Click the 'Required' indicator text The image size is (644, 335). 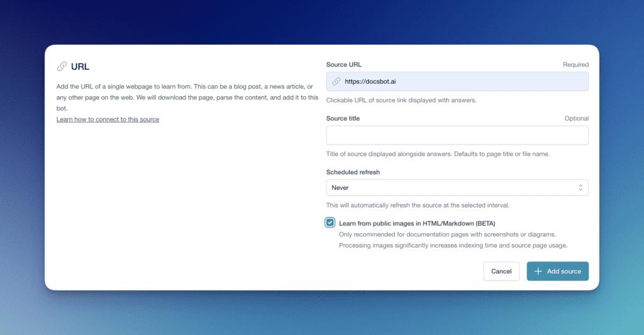coord(575,65)
